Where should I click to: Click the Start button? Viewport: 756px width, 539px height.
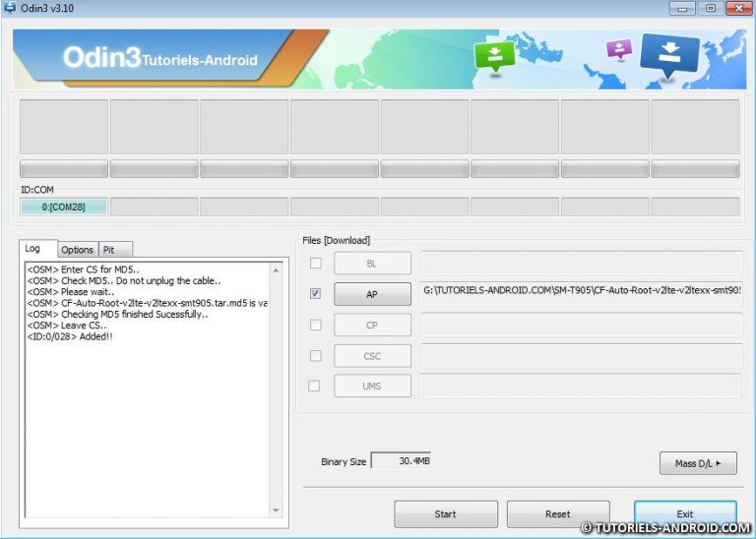[x=446, y=514]
